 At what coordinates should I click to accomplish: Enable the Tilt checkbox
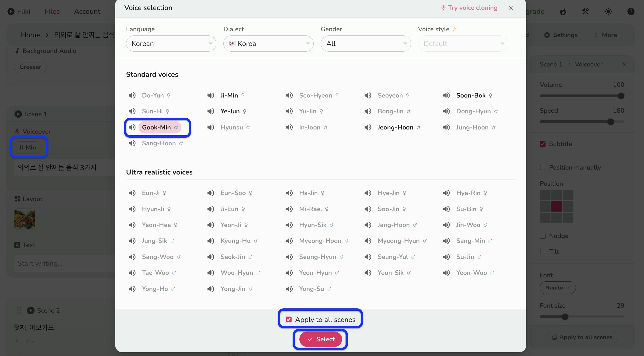(543, 251)
